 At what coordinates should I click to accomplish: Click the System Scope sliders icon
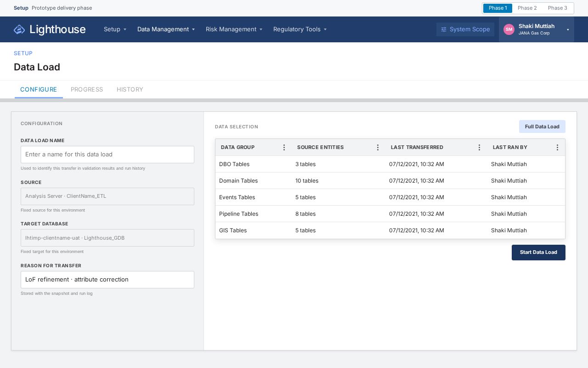[x=444, y=29]
